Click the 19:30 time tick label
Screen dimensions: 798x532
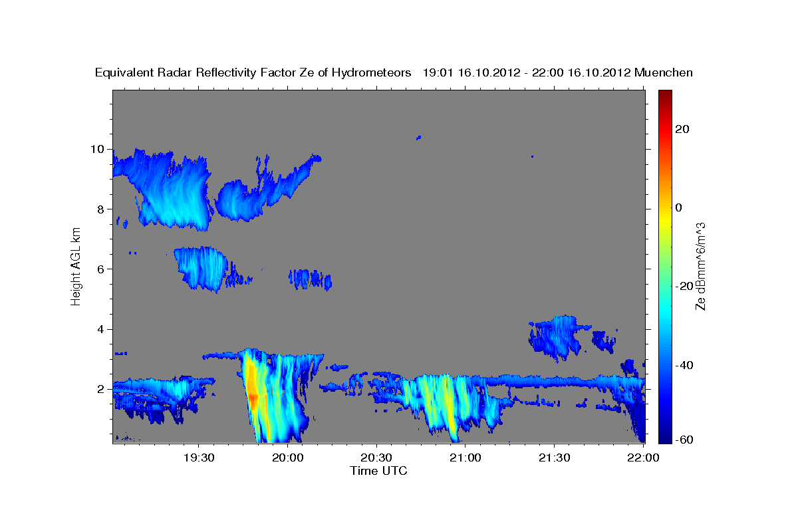[199, 458]
